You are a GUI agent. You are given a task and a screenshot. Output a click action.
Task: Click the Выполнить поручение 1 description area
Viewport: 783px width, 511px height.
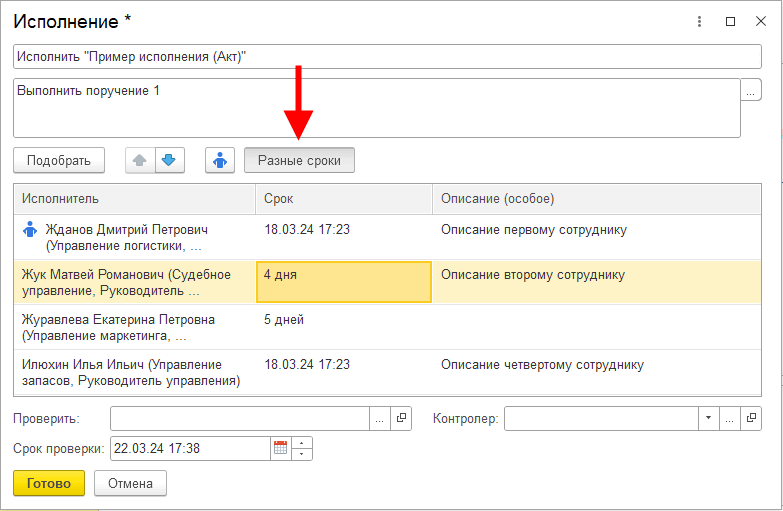click(x=377, y=108)
